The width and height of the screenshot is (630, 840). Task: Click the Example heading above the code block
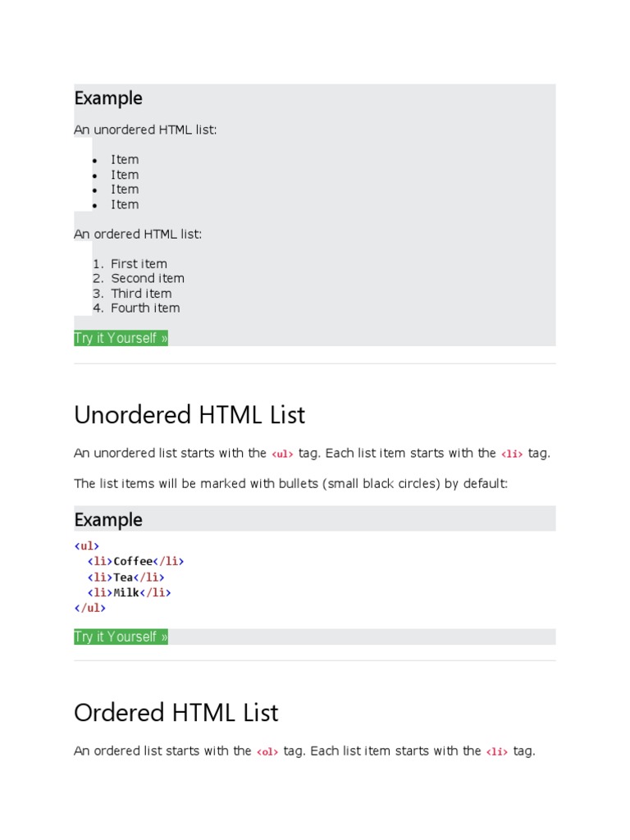click(108, 519)
